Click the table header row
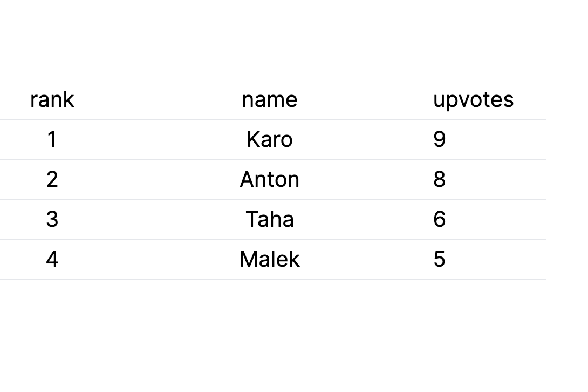Image resolution: width=588 pixels, height=392 pixels. coord(272,99)
